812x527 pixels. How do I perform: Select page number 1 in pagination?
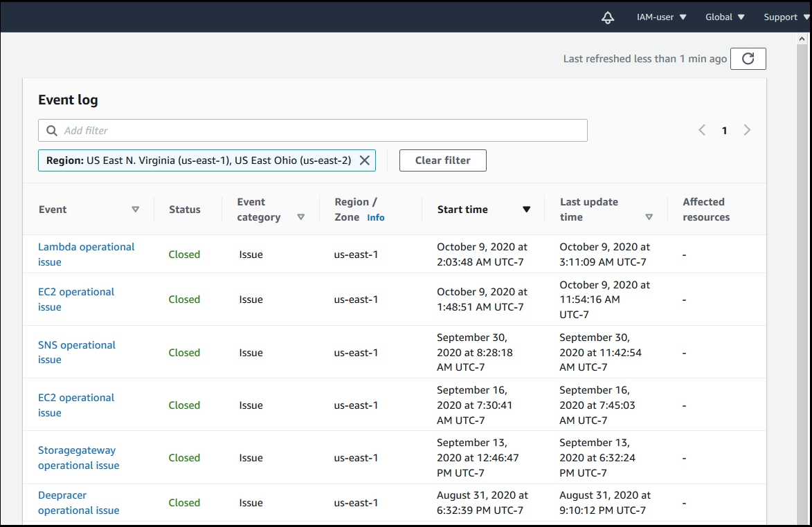(x=724, y=130)
